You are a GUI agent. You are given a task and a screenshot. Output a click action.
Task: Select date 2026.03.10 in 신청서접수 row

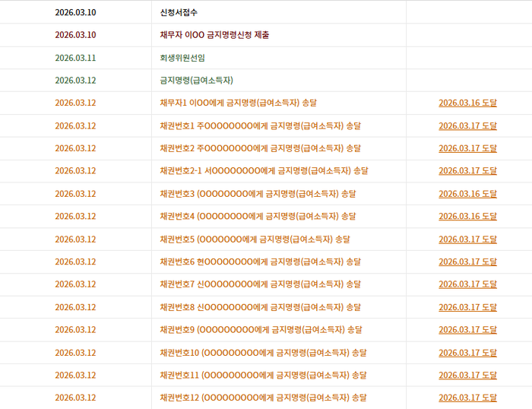75,13
